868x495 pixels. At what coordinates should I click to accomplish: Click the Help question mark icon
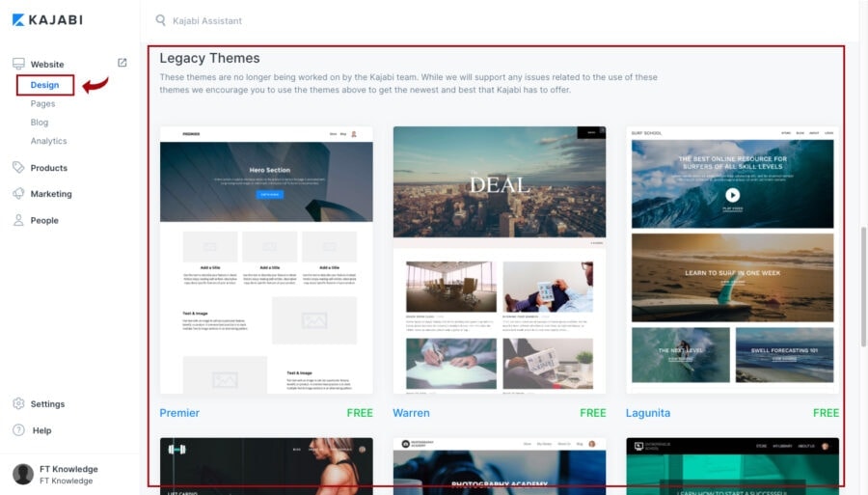tap(18, 430)
